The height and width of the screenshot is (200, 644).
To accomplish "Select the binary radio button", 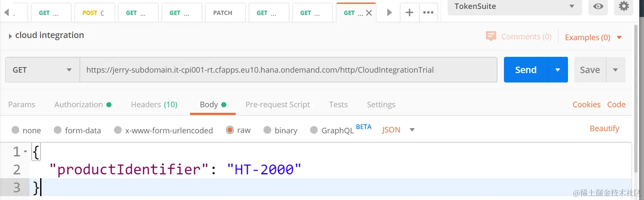I will [267, 130].
